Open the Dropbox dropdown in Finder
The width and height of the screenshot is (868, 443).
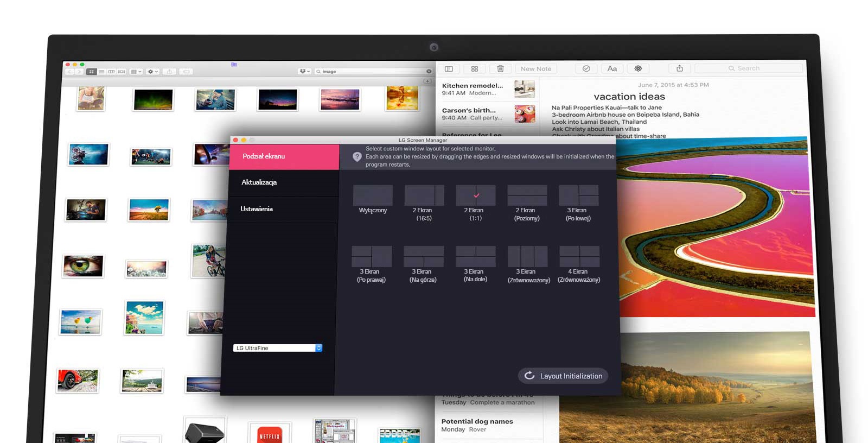pos(304,72)
